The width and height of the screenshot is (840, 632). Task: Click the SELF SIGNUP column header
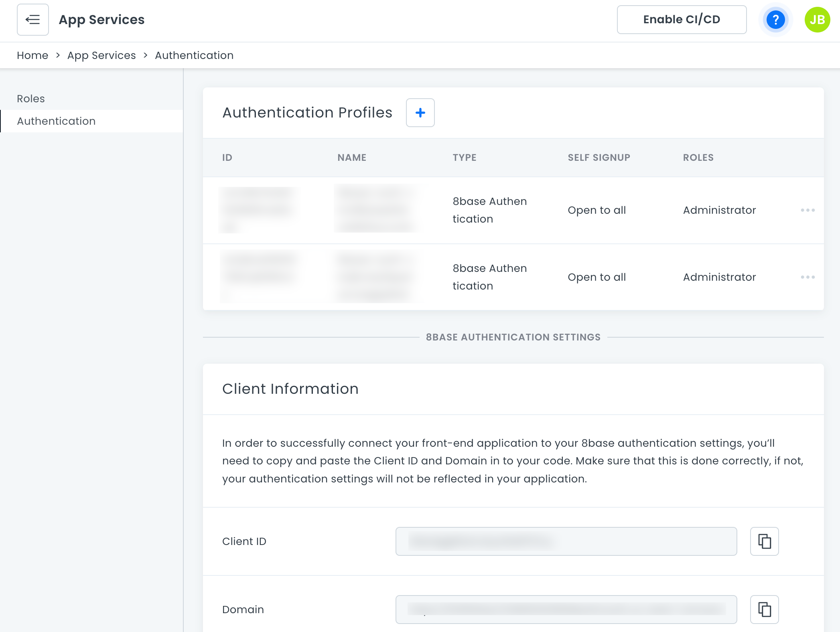[599, 158]
